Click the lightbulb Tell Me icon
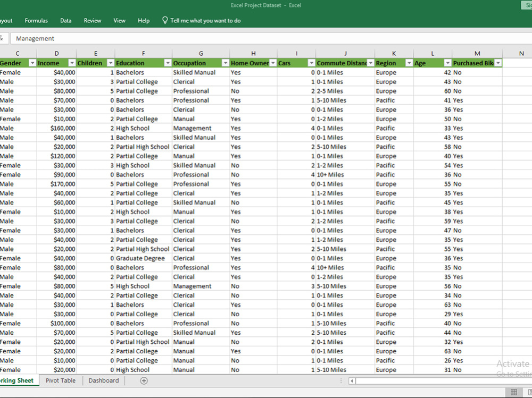Screen dimensions: 532x398 click(165, 20)
